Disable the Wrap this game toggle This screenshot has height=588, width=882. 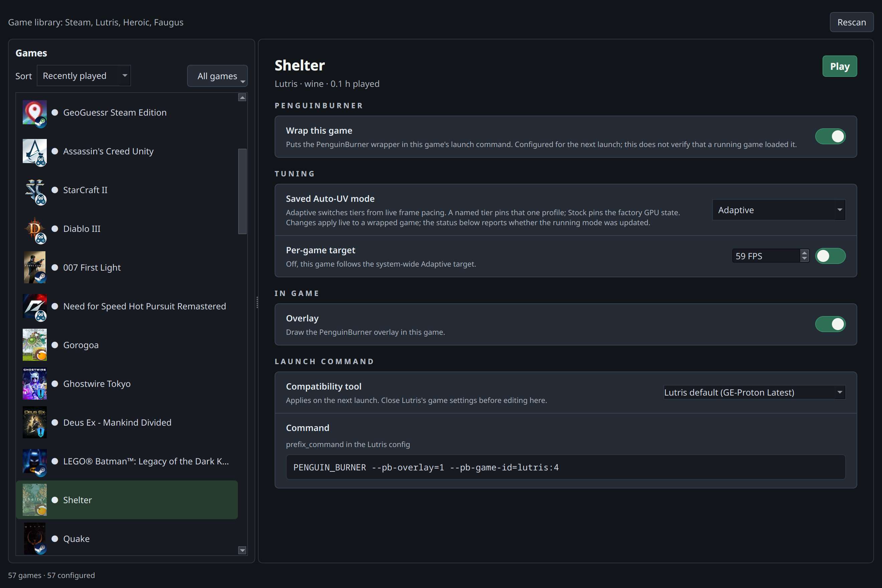(x=830, y=137)
